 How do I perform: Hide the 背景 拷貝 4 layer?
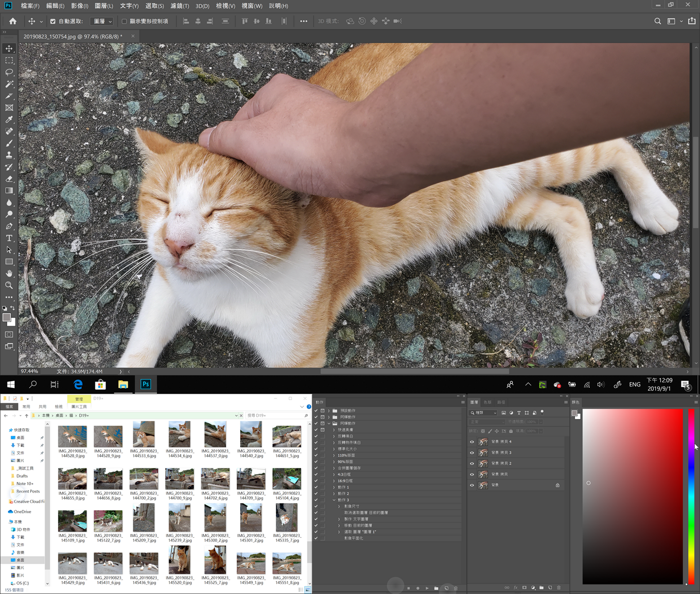tap(472, 442)
